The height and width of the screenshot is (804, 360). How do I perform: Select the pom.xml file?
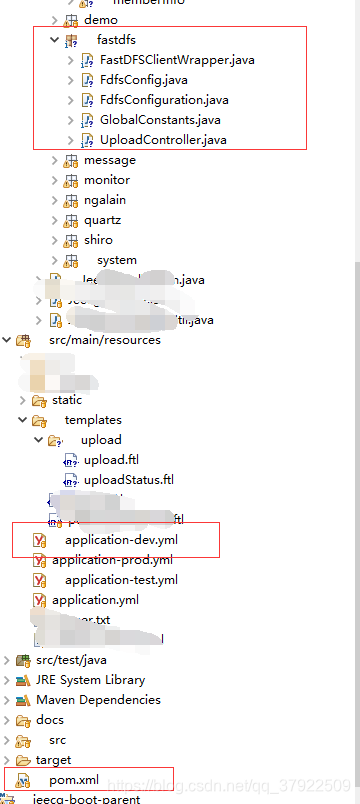(x=73, y=781)
